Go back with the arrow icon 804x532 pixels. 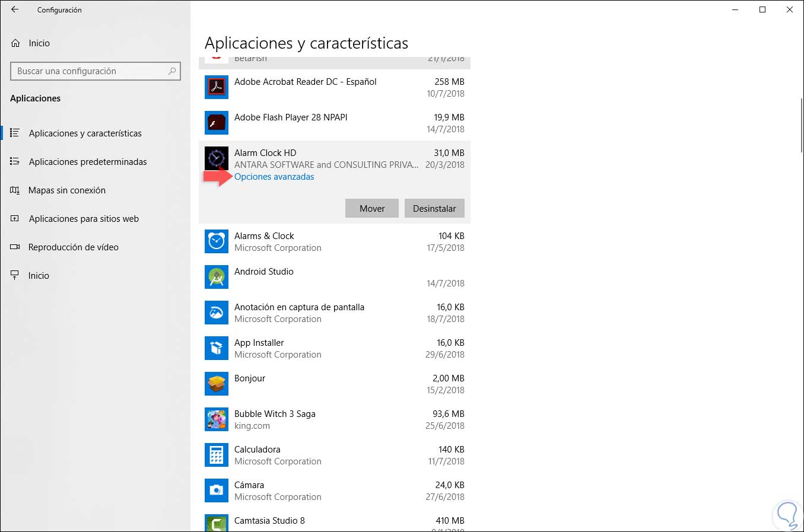click(x=15, y=9)
